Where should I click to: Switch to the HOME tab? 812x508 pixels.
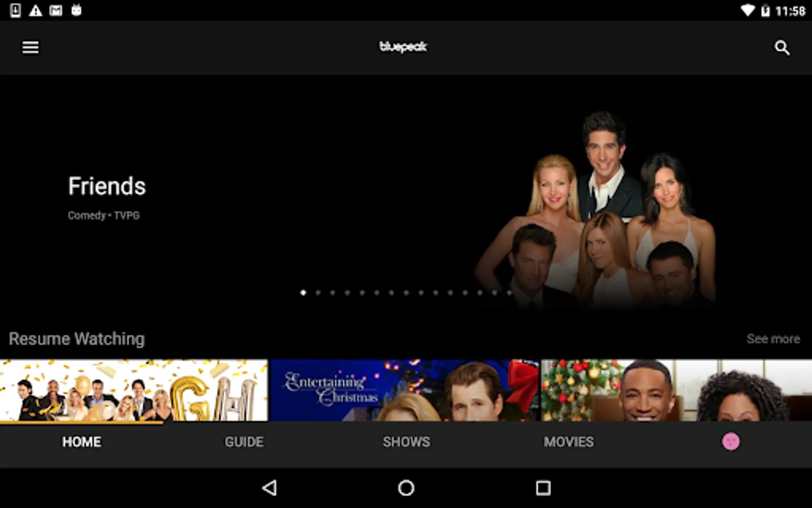[x=82, y=442]
